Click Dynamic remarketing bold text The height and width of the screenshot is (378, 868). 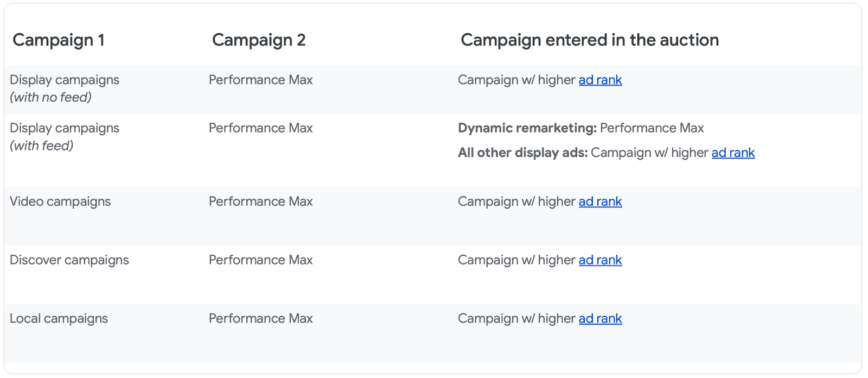click(527, 128)
